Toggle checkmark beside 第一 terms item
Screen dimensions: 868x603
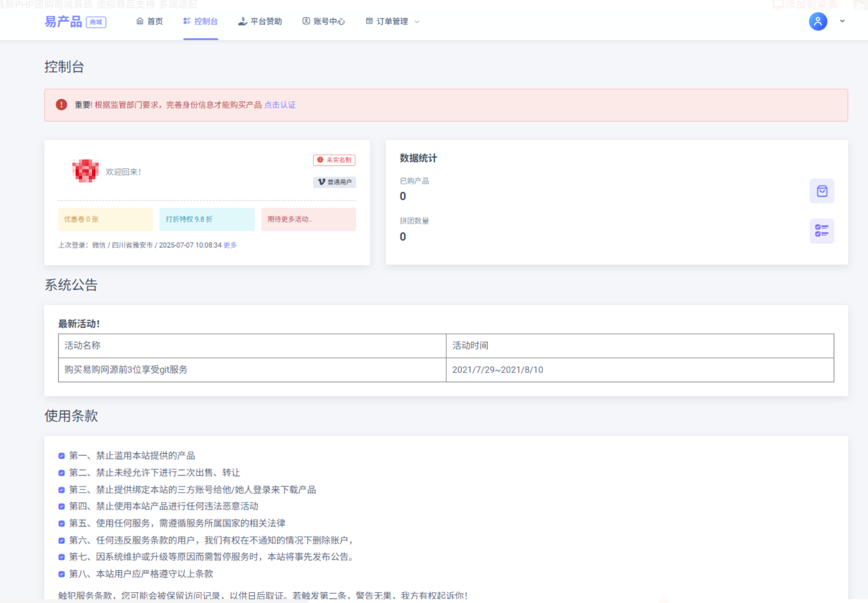pos(61,456)
